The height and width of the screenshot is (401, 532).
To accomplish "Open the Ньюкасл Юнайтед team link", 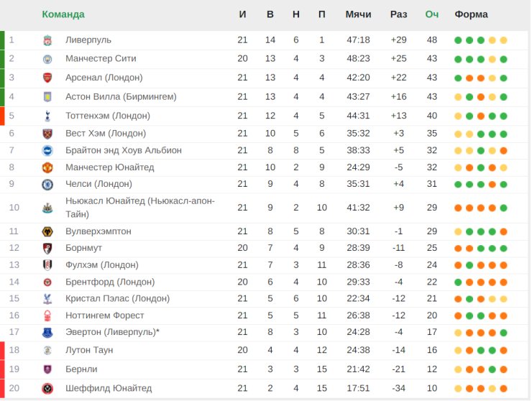I will [x=139, y=207].
